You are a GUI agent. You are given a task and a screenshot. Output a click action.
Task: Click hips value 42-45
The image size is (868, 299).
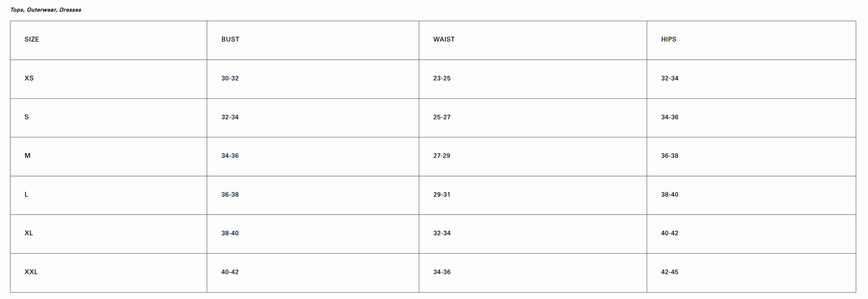pyautogui.click(x=670, y=272)
